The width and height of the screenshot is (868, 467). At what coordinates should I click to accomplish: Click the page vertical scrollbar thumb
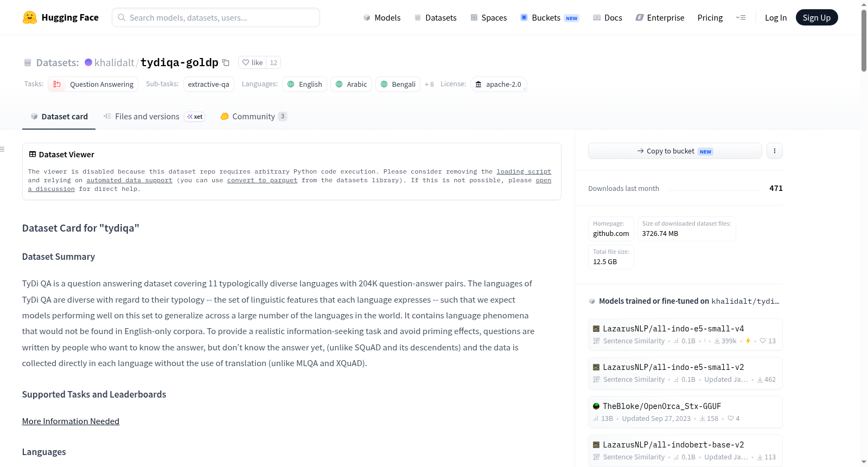coord(864,41)
